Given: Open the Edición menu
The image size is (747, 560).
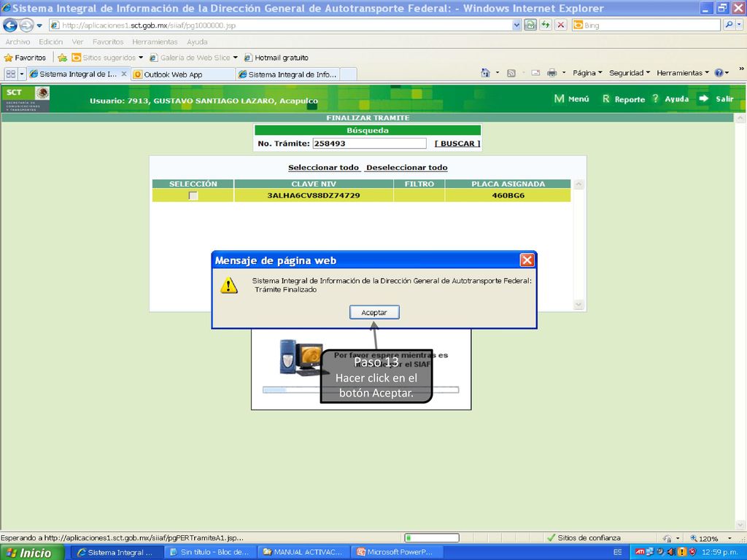Looking at the screenshot, I should (x=50, y=42).
